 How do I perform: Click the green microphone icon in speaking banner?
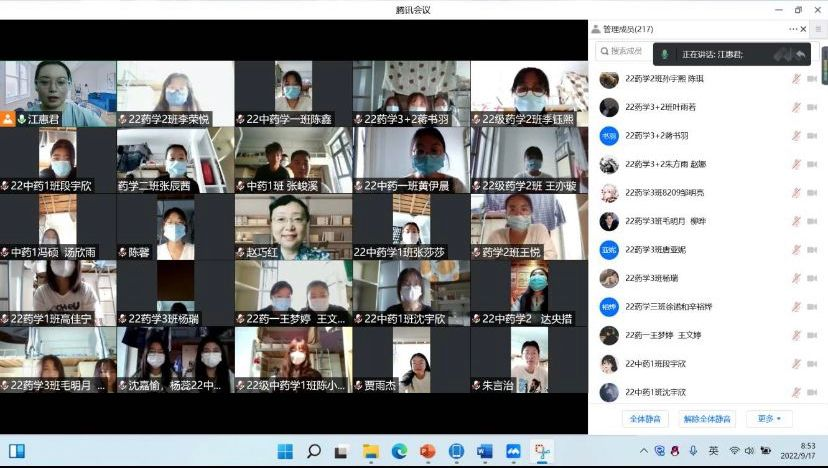[x=665, y=54]
